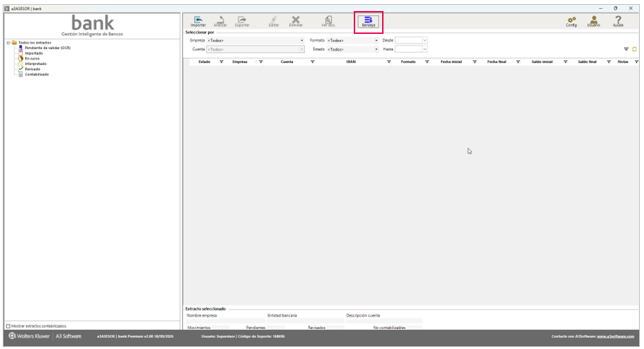Click the Usuario: Supervisor status text

pyautogui.click(x=218, y=337)
